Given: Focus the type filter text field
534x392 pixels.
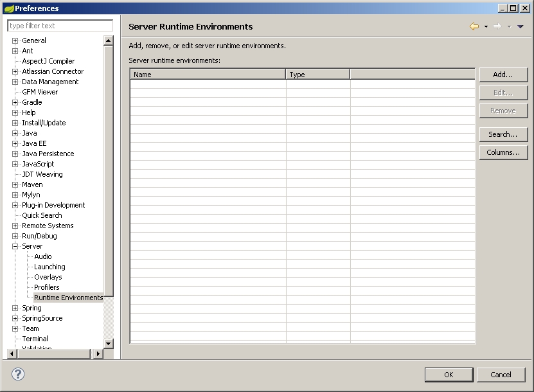Looking at the screenshot, I should click(x=60, y=26).
